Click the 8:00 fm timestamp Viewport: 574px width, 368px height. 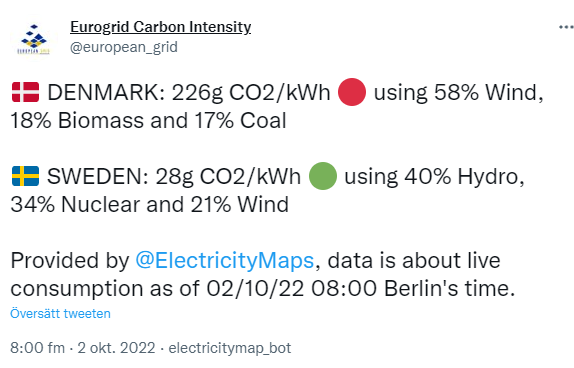tap(37, 348)
